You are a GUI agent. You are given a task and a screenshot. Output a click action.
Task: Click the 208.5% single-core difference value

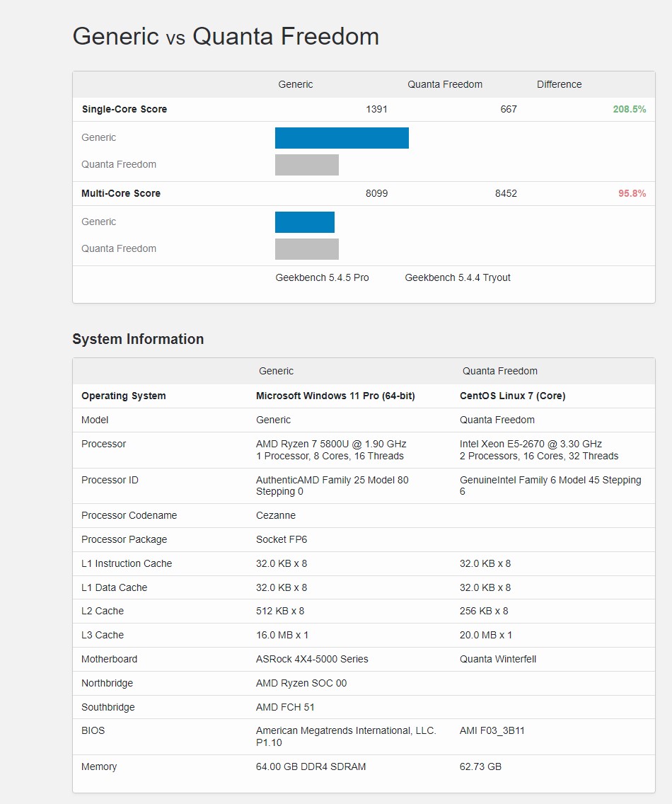click(629, 110)
